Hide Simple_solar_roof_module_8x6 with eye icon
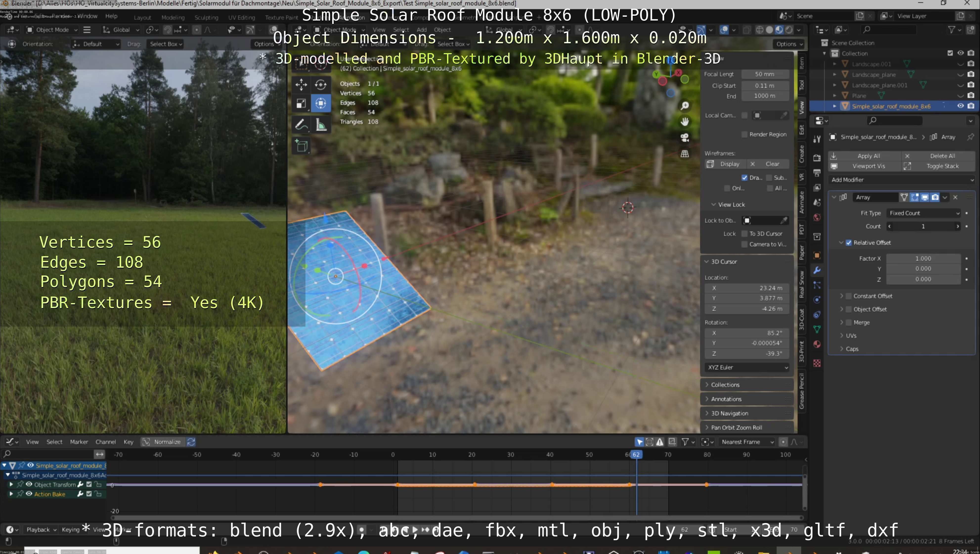This screenshot has height=554, width=980. coord(960,106)
